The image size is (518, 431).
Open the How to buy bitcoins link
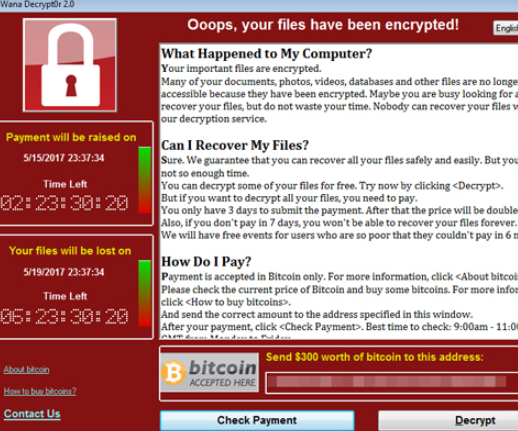coord(40,391)
